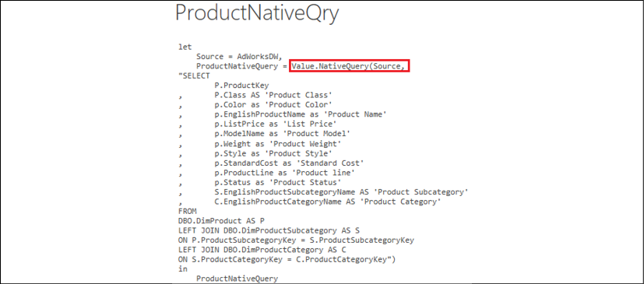This screenshot has width=644, height=284.
Task: Click the p.StandardCost line
Action: tap(289, 163)
